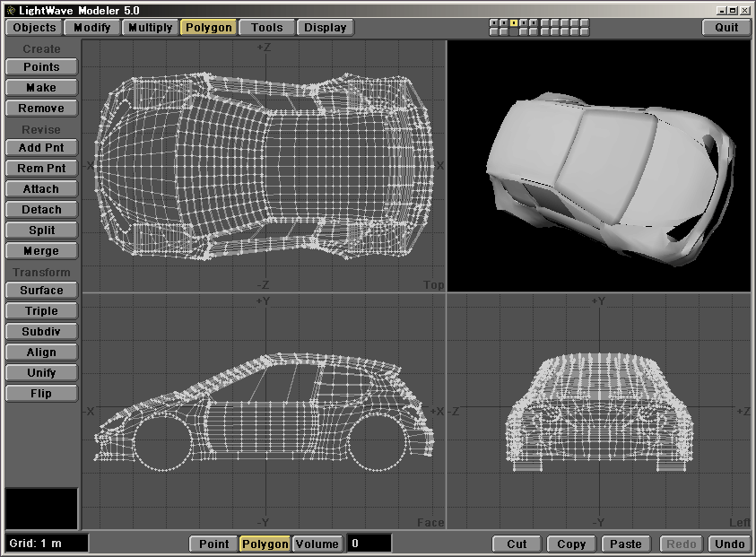Open the Display tab

tap(325, 27)
